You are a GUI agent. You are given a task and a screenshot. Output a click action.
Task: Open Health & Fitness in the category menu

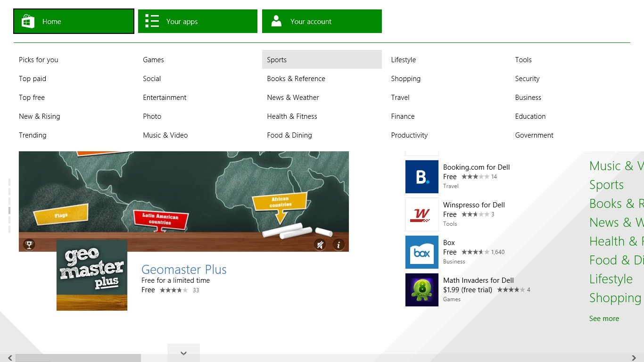pos(292,116)
